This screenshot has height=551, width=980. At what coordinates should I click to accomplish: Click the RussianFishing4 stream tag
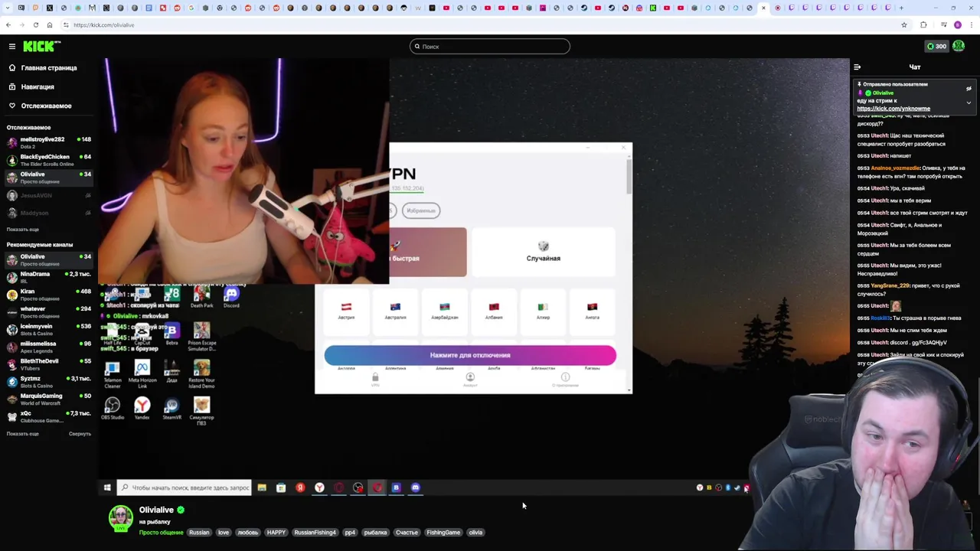coord(315,533)
